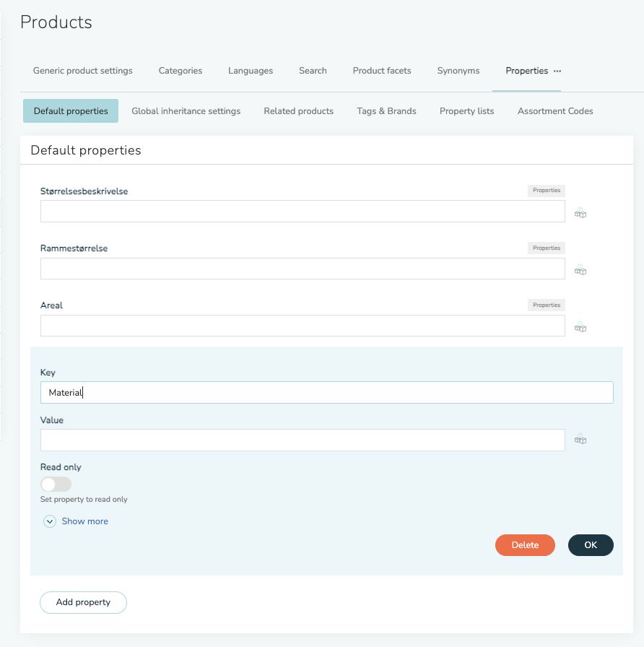Click the cubes icon beside Størrelsesbeskrivelse field
The height and width of the screenshot is (647, 644).
580,213
